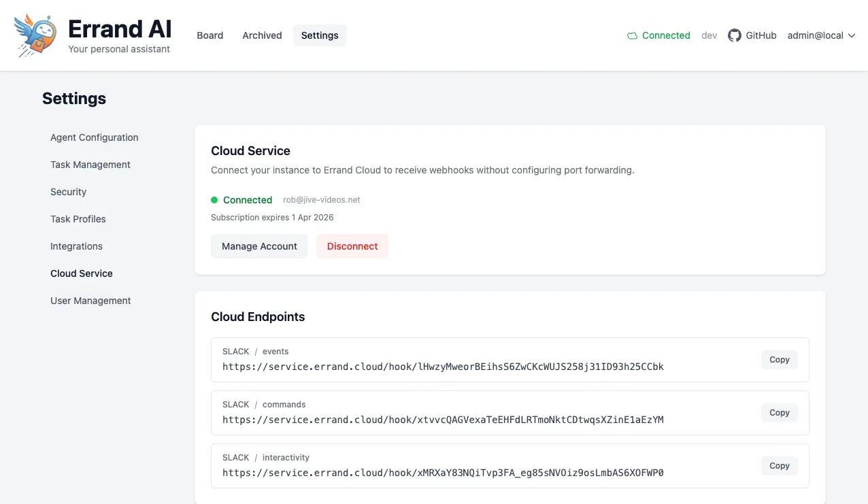Screen dimensions: 868x504
Task: Copy the SLACK events endpoint URL
Action: coord(780,360)
